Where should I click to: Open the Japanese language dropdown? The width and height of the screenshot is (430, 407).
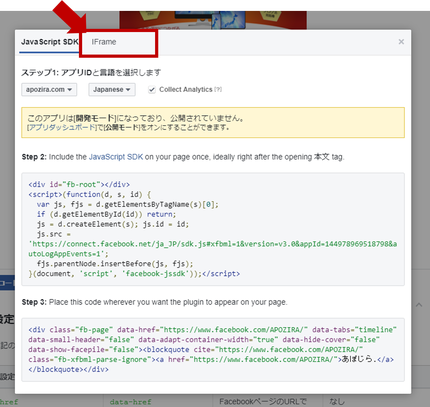[x=112, y=90]
